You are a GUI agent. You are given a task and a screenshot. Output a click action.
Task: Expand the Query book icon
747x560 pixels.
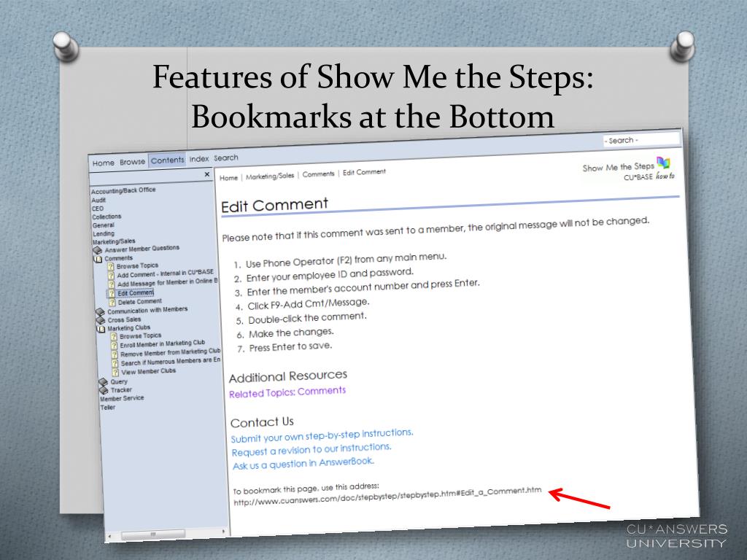[x=103, y=382]
